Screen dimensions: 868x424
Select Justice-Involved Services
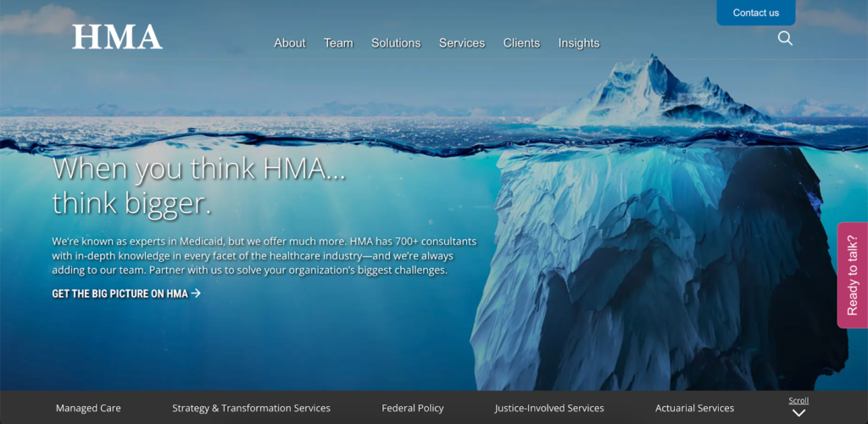549,409
